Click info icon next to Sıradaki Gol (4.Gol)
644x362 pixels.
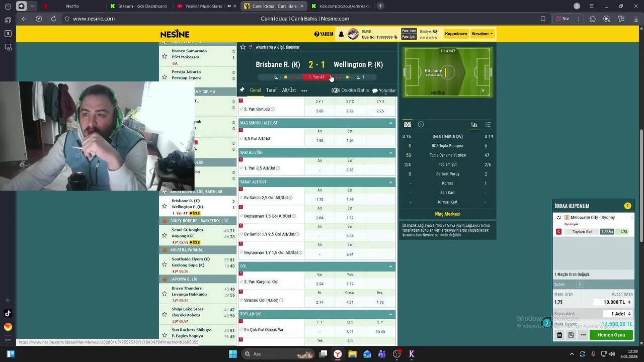(x=281, y=301)
